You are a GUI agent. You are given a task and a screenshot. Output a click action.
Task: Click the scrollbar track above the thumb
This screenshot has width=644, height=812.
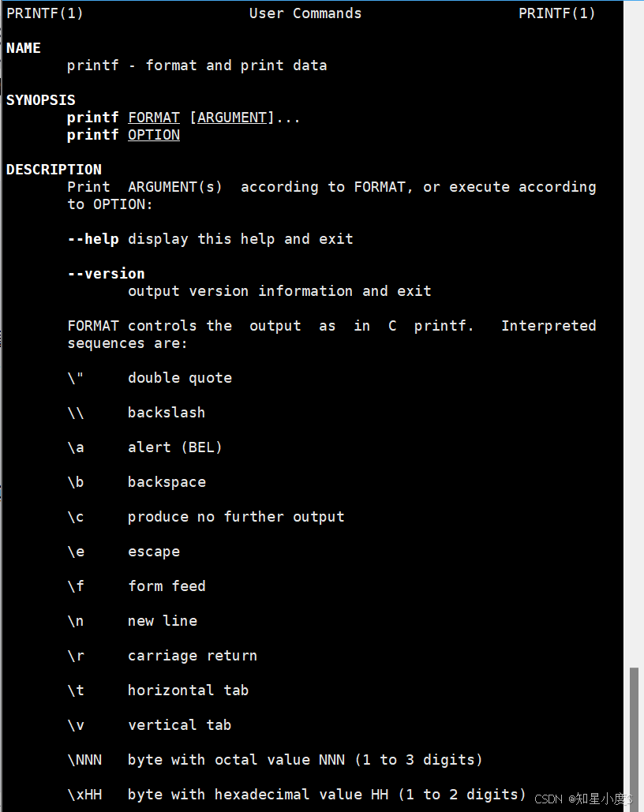click(x=634, y=334)
